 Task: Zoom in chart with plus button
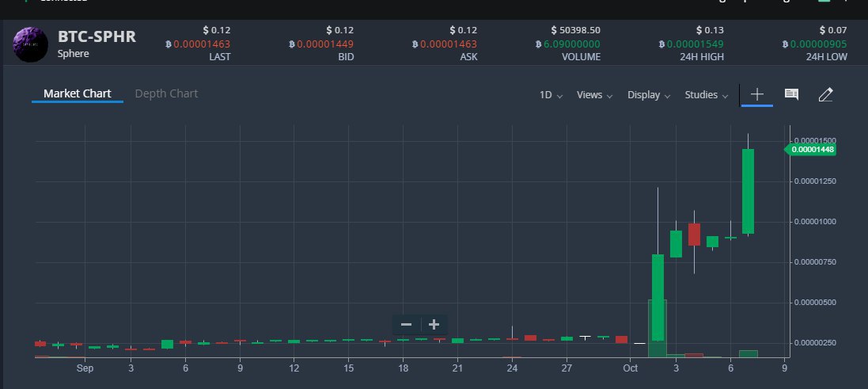(x=434, y=325)
